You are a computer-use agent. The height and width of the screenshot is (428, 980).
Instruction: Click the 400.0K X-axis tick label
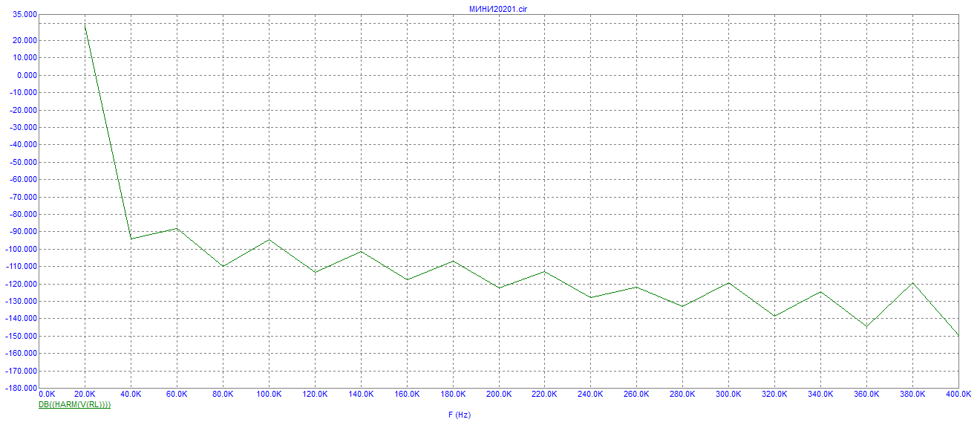958,395
